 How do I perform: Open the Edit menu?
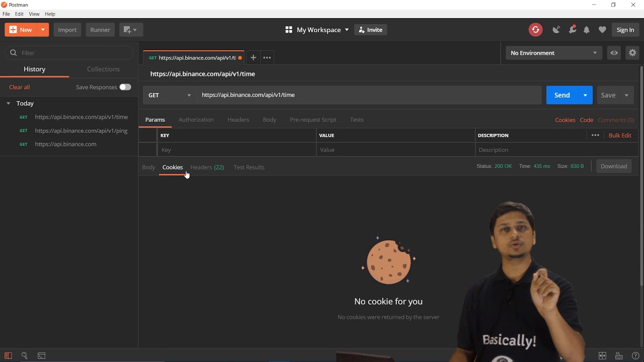[x=19, y=14]
